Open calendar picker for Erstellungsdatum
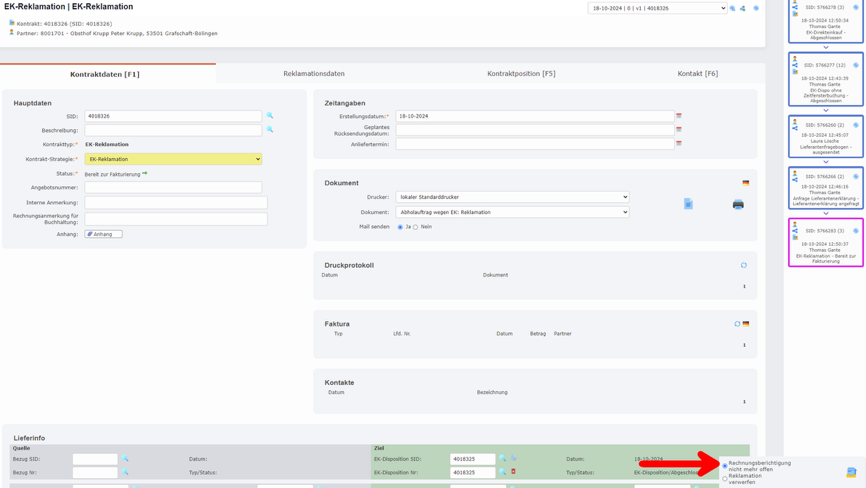The height and width of the screenshot is (488, 866). (x=679, y=116)
